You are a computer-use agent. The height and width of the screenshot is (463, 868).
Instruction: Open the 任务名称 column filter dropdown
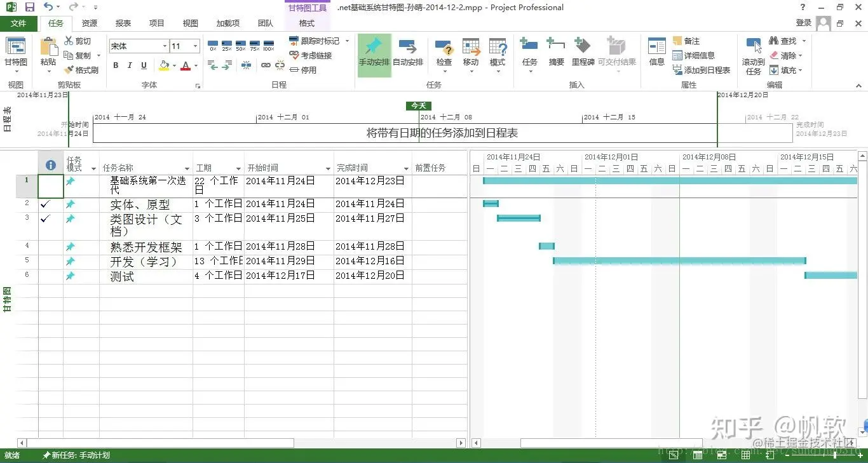[x=187, y=168]
